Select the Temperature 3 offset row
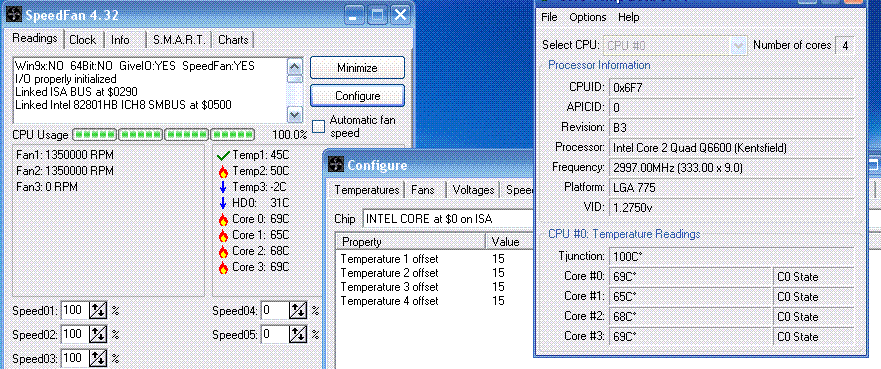The height and width of the screenshot is (369, 881). pyautogui.click(x=434, y=287)
